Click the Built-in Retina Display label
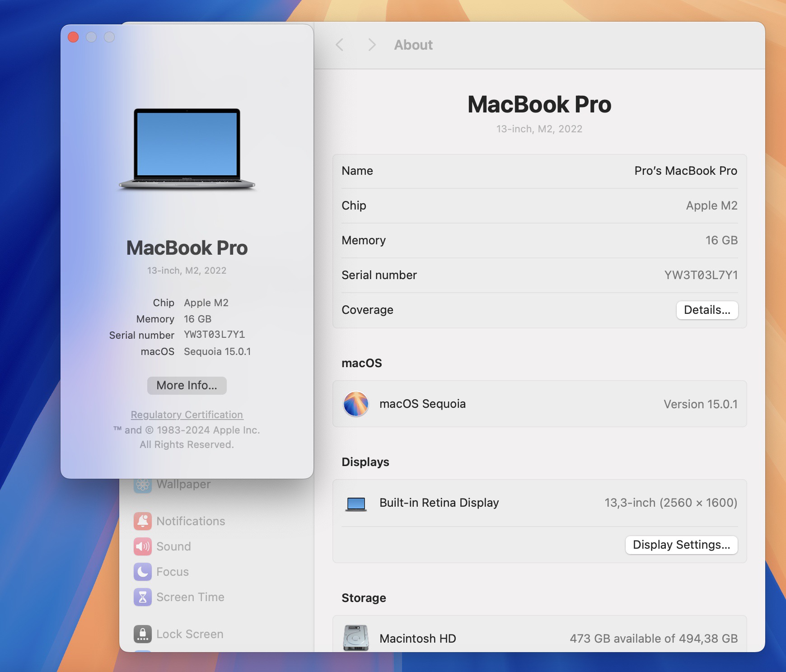Image resolution: width=786 pixels, height=672 pixels. coord(439,503)
